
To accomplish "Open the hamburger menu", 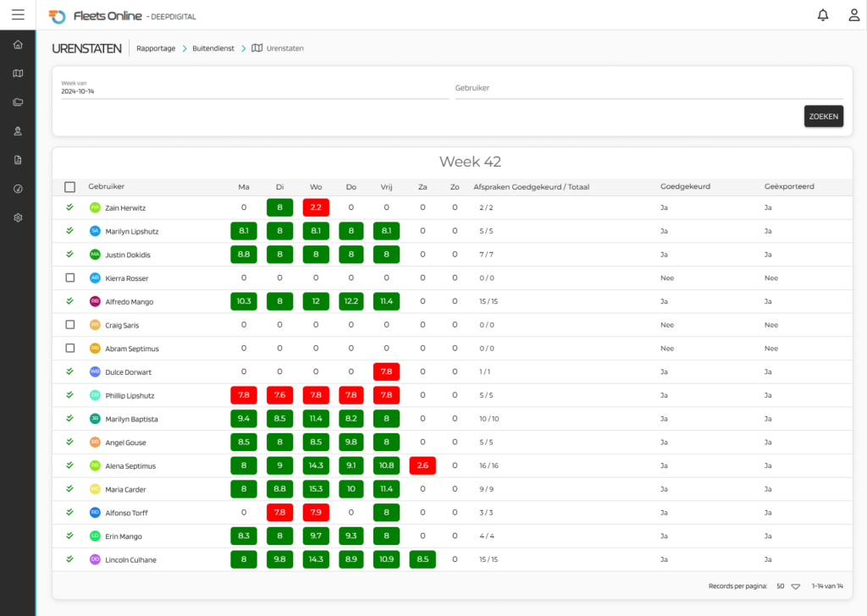I will pos(19,15).
